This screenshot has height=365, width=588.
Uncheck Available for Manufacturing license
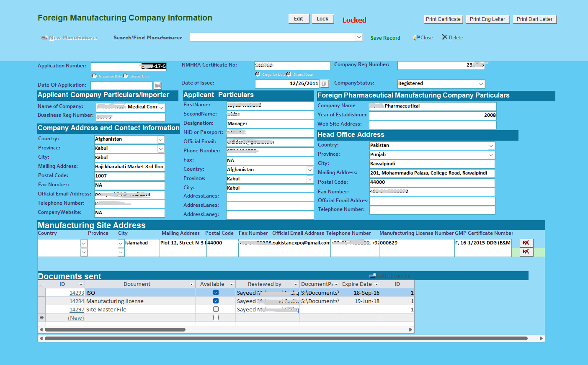click(x=216, y=301)
